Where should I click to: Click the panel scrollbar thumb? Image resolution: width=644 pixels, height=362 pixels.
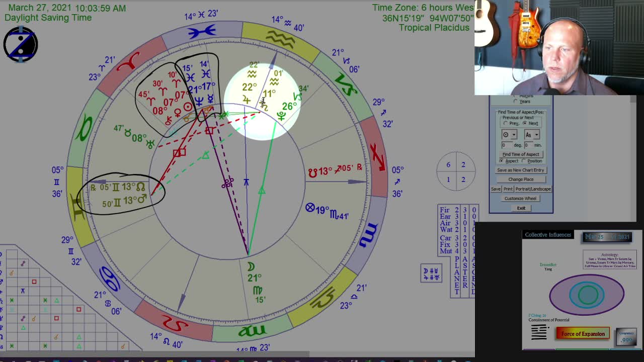tap(633, 99)
